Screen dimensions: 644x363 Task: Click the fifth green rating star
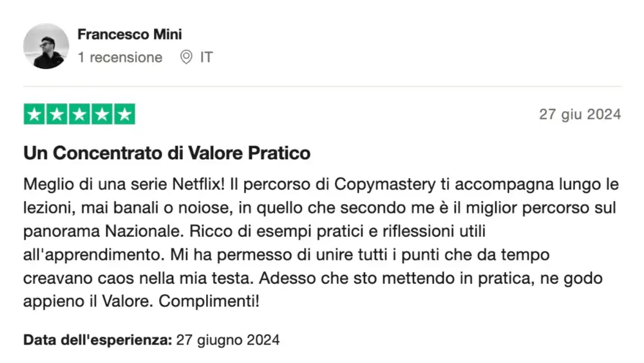tap(124, 114)
